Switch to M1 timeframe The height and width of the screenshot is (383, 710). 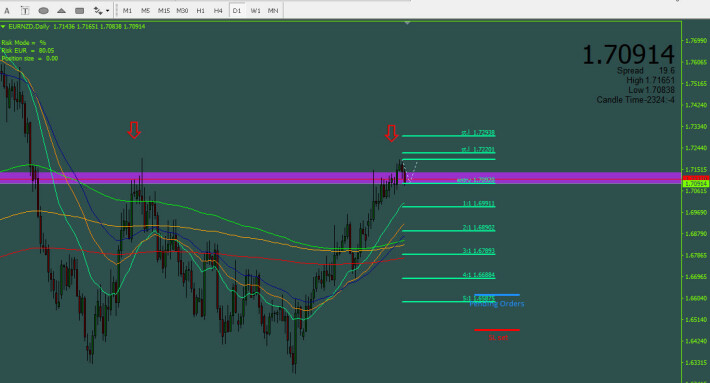click(127, 10)
